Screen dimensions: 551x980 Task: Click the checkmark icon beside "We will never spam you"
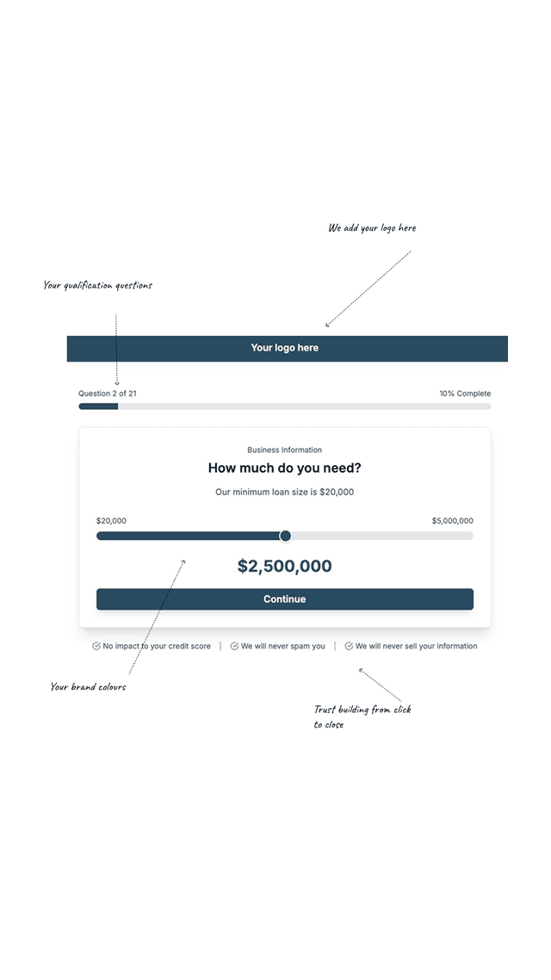coord(233,646)
